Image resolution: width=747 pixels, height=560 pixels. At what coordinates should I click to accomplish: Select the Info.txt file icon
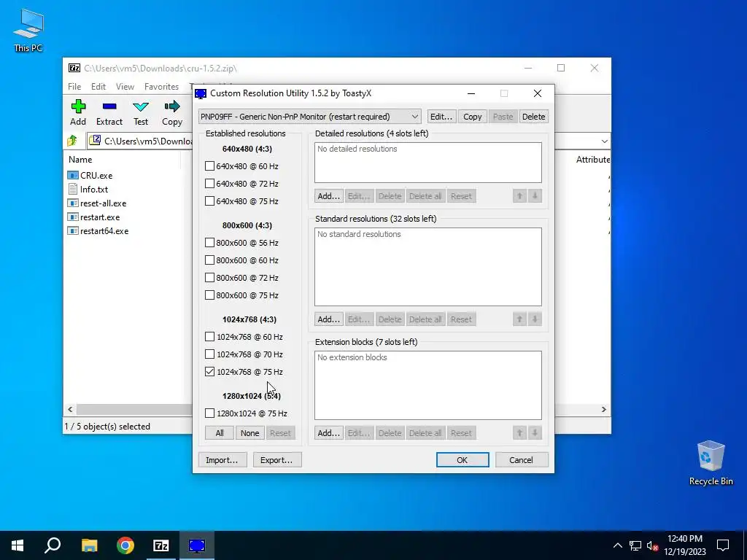click(73, 189)
